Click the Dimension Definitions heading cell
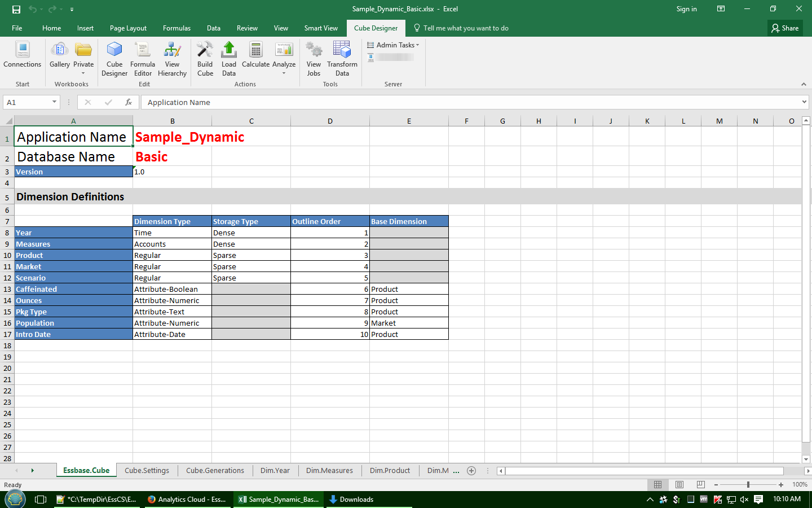Image resolution: width=812 pixels, height=508 pixels. [73, 196]
